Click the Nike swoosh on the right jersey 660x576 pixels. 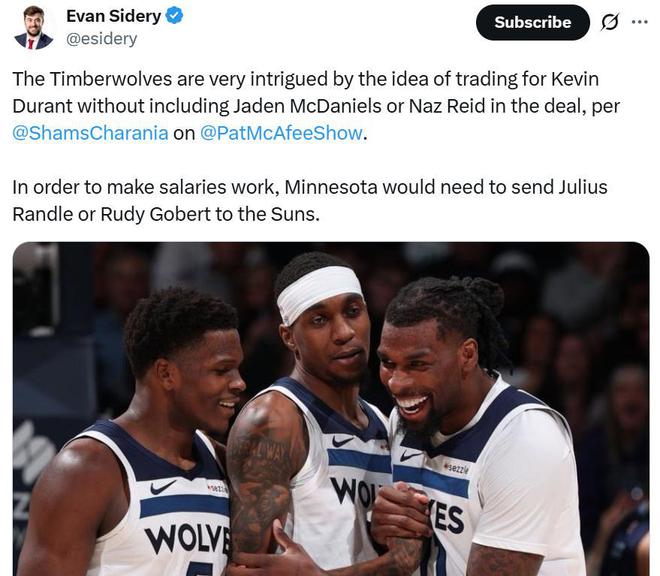410,456
